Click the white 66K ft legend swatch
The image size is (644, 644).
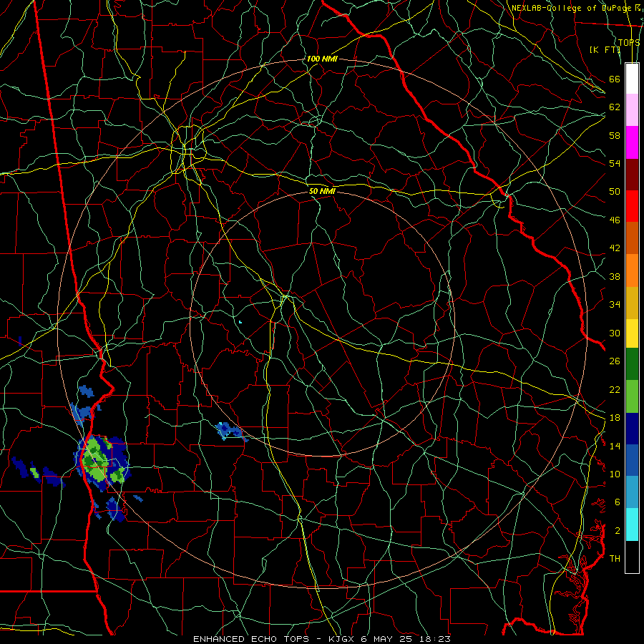tap(632, 79)
